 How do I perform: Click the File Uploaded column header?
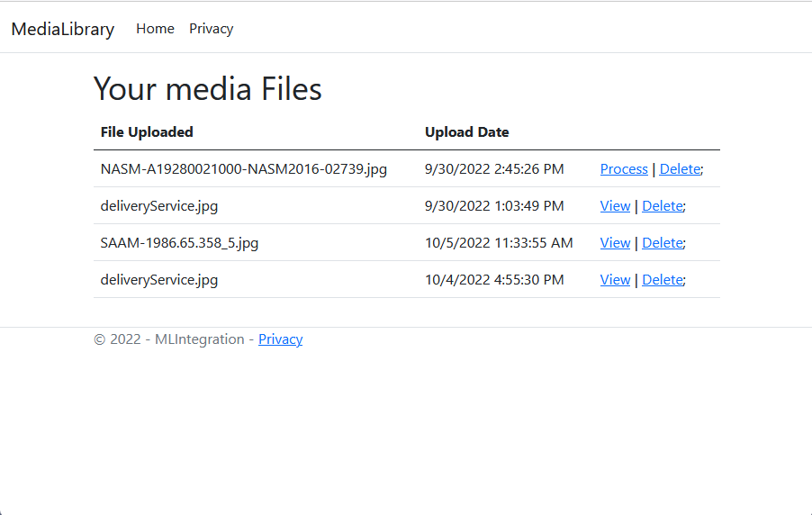coord(147,132)
